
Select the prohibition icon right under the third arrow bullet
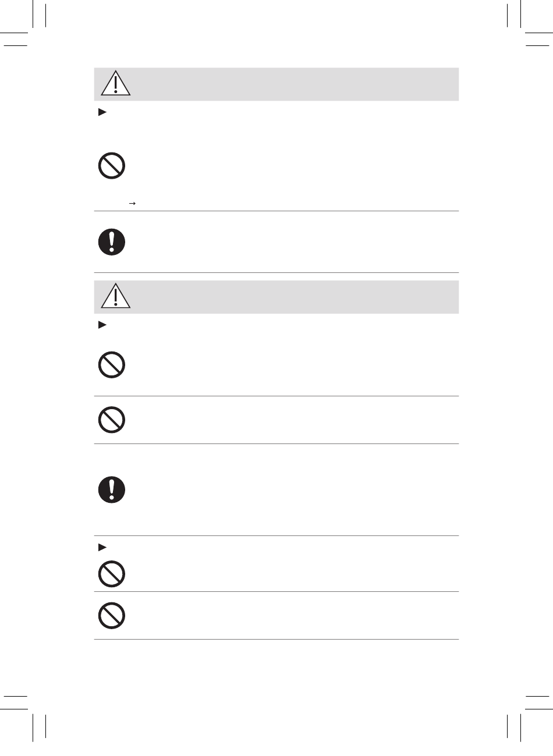click(112, 573)
